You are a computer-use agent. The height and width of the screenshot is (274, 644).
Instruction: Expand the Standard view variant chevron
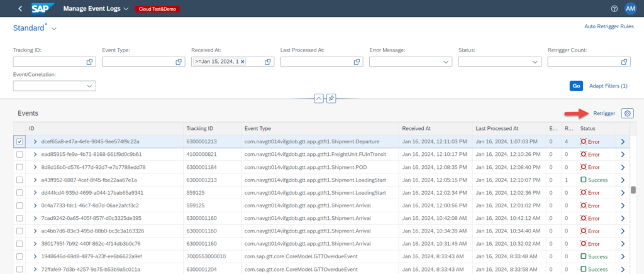[x=54, y=29]
